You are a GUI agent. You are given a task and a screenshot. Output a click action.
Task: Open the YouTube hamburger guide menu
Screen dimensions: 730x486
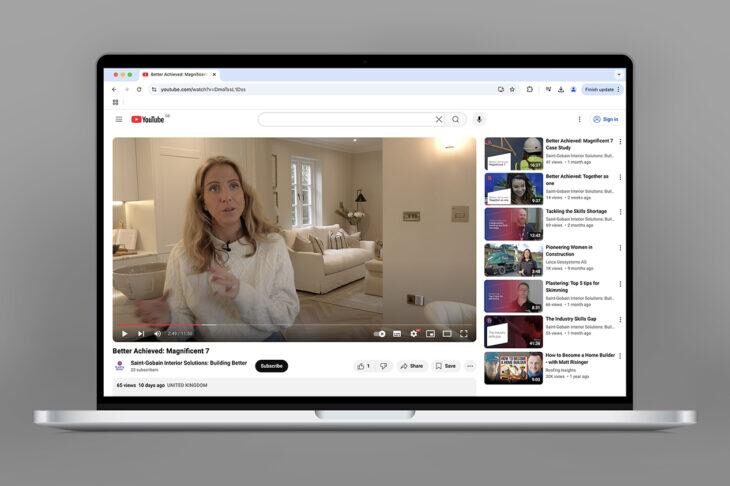pyautogui.click(x=119, y=119)
